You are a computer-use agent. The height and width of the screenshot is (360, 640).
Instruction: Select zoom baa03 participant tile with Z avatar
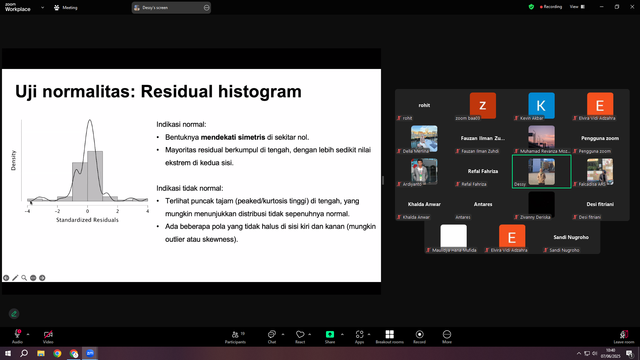pos(483,106)
